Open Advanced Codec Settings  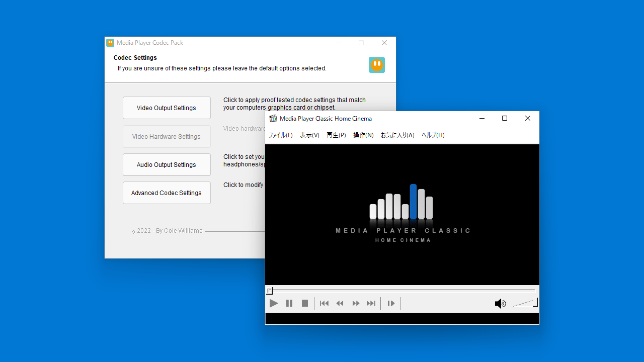pyautogui.click(x=167, y=193)
